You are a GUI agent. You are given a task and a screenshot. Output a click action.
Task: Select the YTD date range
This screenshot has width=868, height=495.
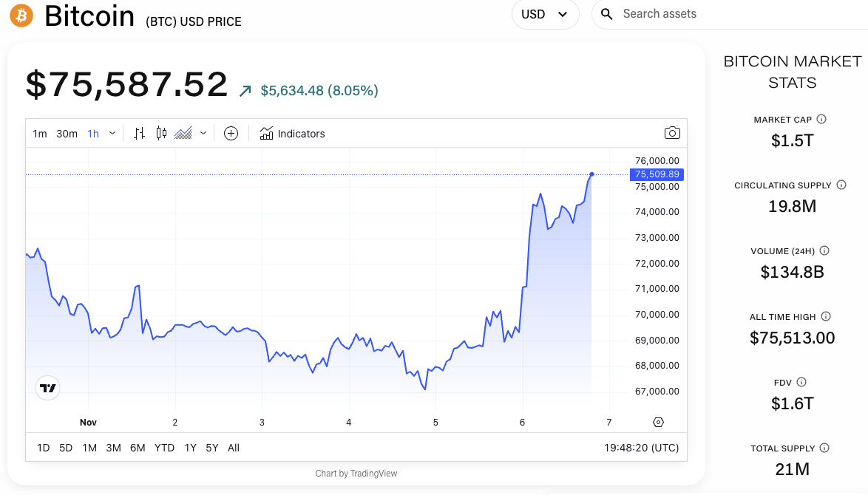point(165,448)
